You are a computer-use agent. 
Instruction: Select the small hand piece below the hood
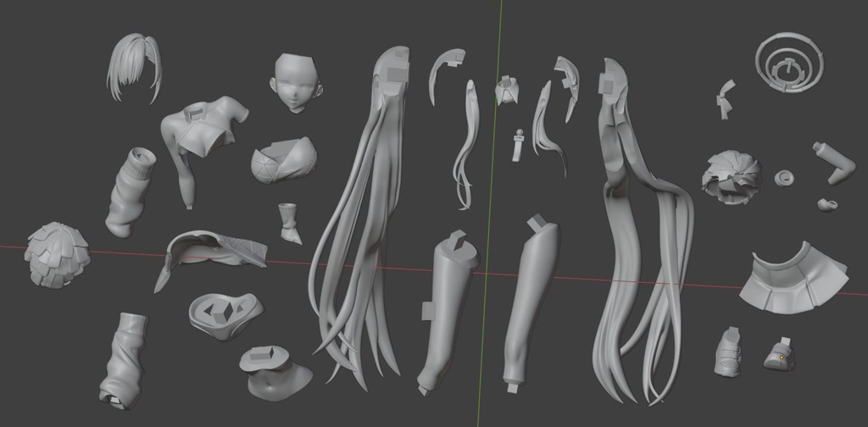tap(290, 223)
